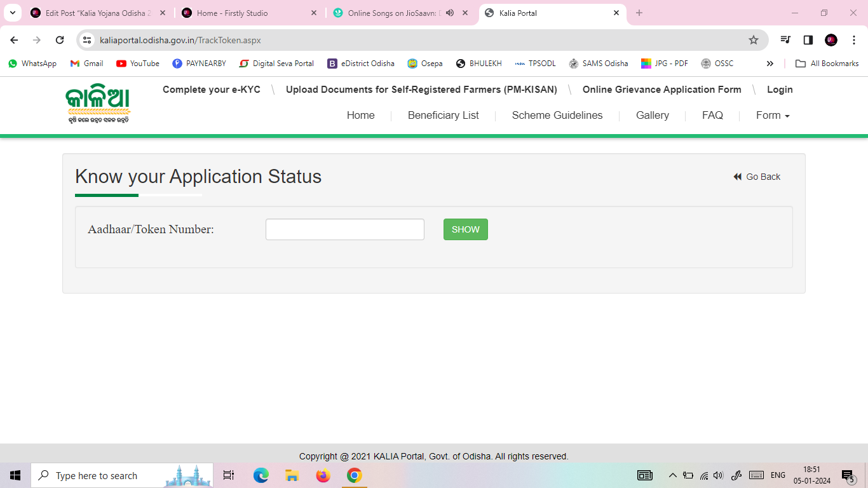Screen dimensions: 868x488
Task: Open tab search dropdown arrow
Action: [x=12, y=13]
